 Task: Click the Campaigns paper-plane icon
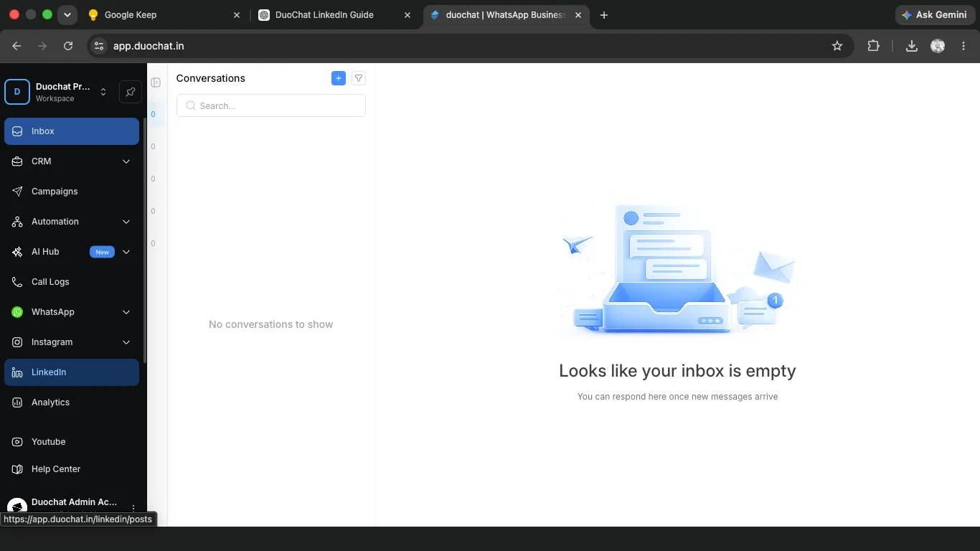(17, 192)
